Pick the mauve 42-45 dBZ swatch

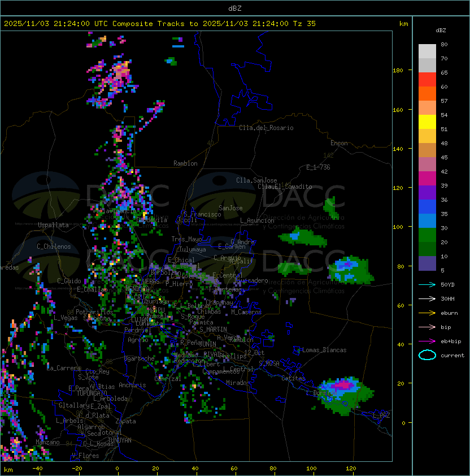[x=427, y=165]
